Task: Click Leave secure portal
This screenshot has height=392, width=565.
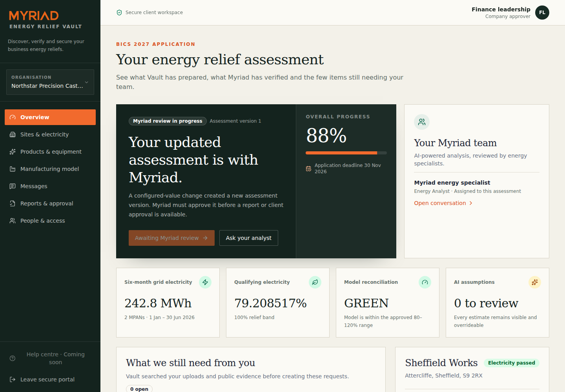Action: point(50,379)
